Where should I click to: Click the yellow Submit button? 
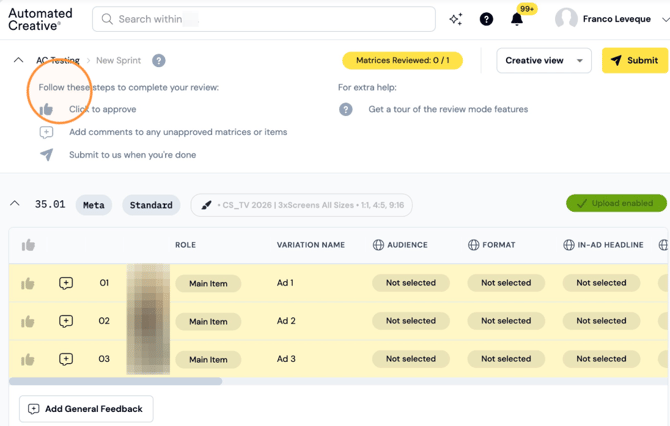click(x=635, y=61)
